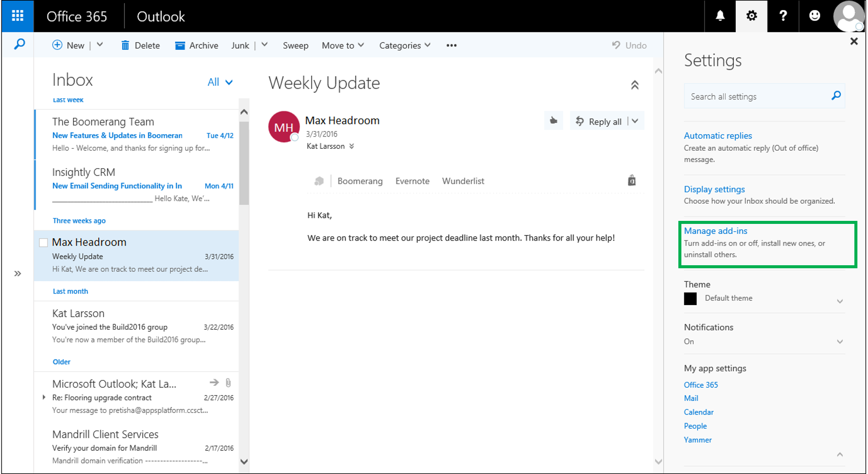Screen dimensions: 868x474
Task: Click the forwarded arrow icon on Flooring email
Action: (214, 383)
